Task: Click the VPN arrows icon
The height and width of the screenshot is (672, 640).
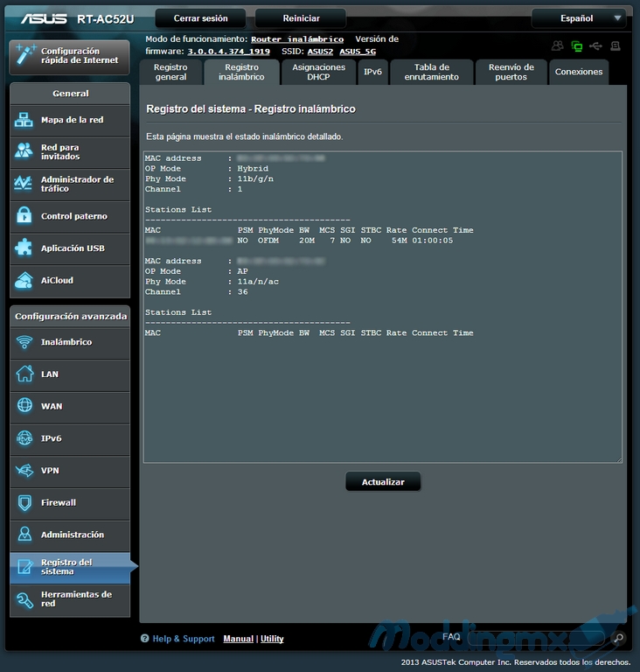Action: click(24, 470)
